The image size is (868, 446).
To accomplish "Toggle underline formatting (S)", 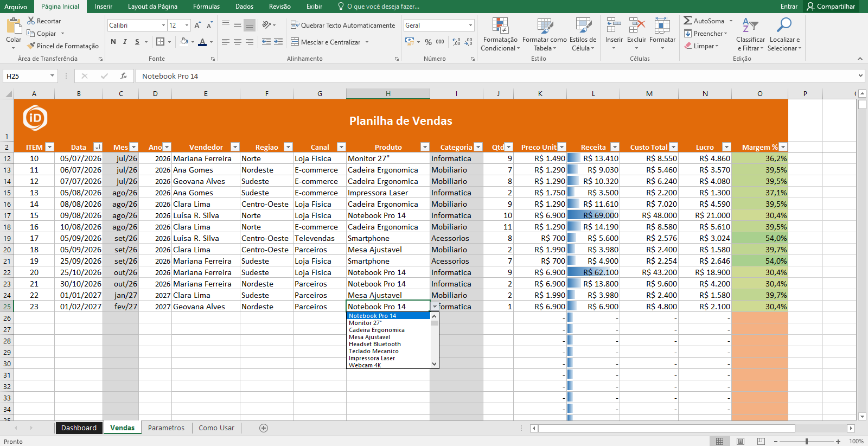I will (x=137, y=42).
